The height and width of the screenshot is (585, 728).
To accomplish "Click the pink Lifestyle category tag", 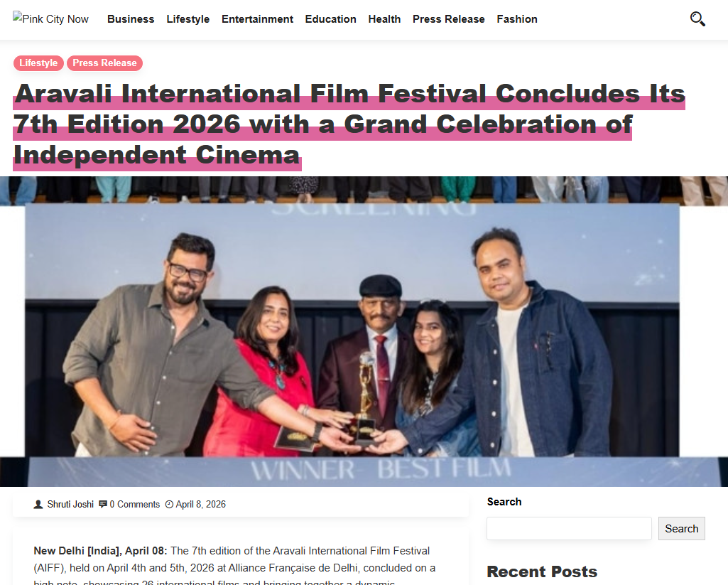I will (38, 63).
